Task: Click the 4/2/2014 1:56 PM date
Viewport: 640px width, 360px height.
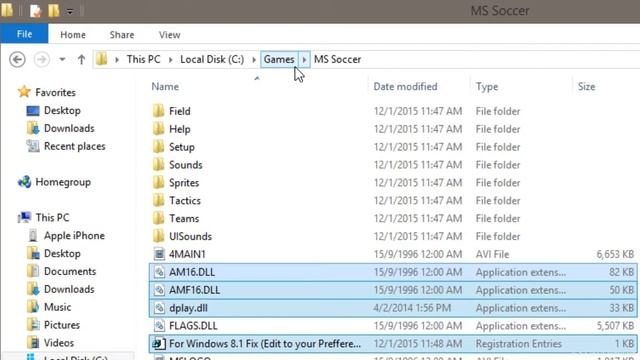Action: pos(412,308)
